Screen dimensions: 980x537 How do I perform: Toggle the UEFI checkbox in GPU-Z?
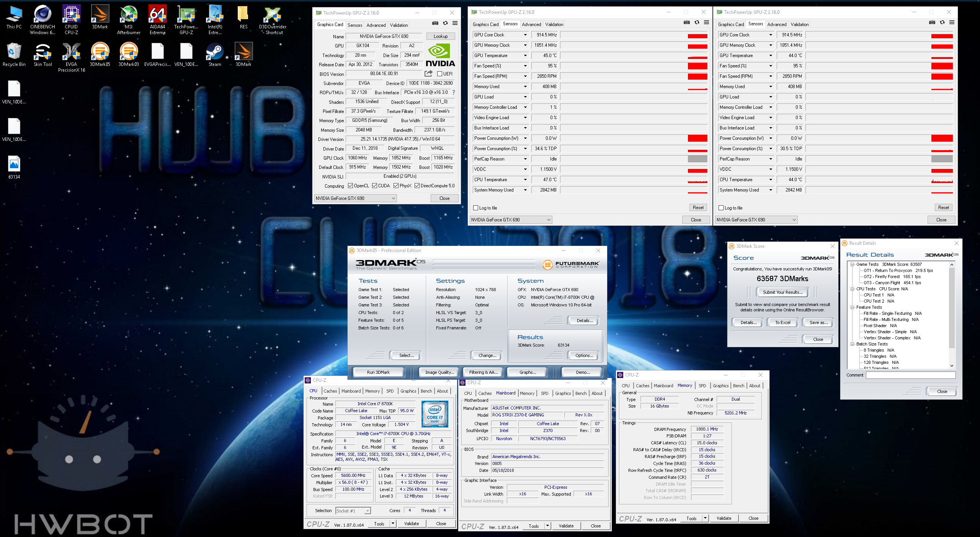click(440, 74)
